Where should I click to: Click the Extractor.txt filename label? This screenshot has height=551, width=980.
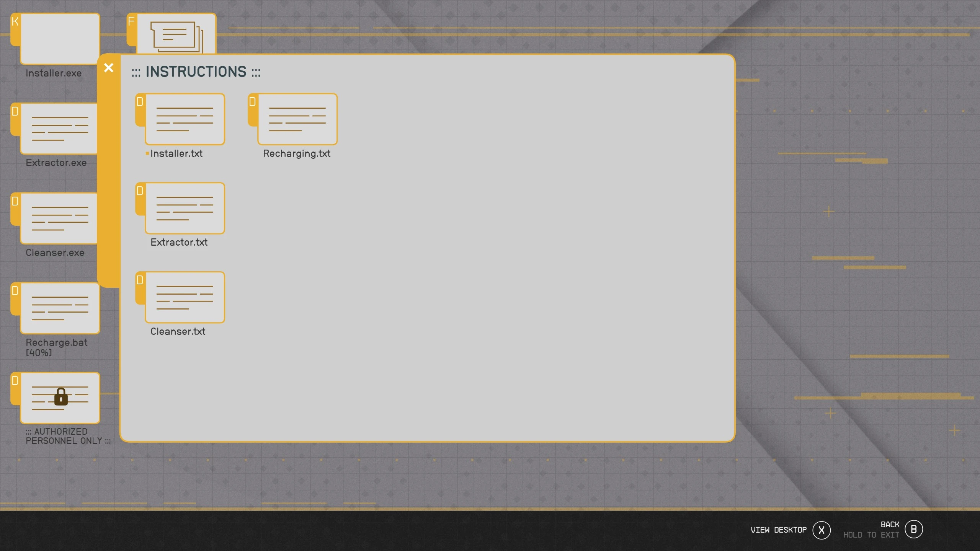click(x=179, y=242)
